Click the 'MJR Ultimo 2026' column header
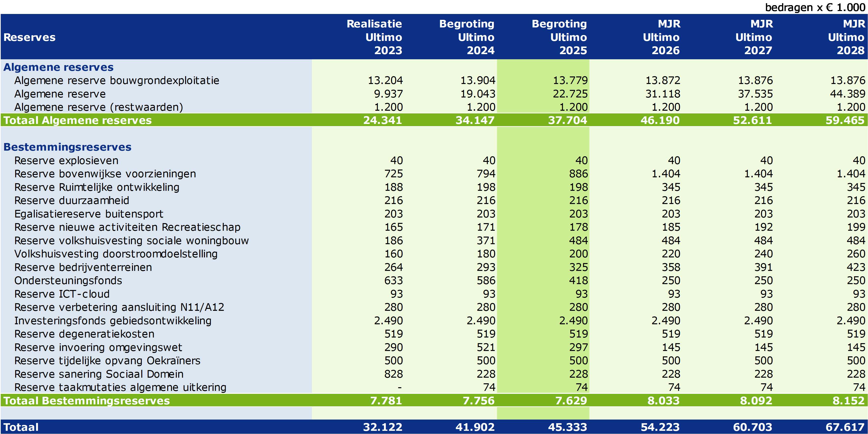Image resolution: width=868 pixels, height=434 pixels. click(661, 37)
